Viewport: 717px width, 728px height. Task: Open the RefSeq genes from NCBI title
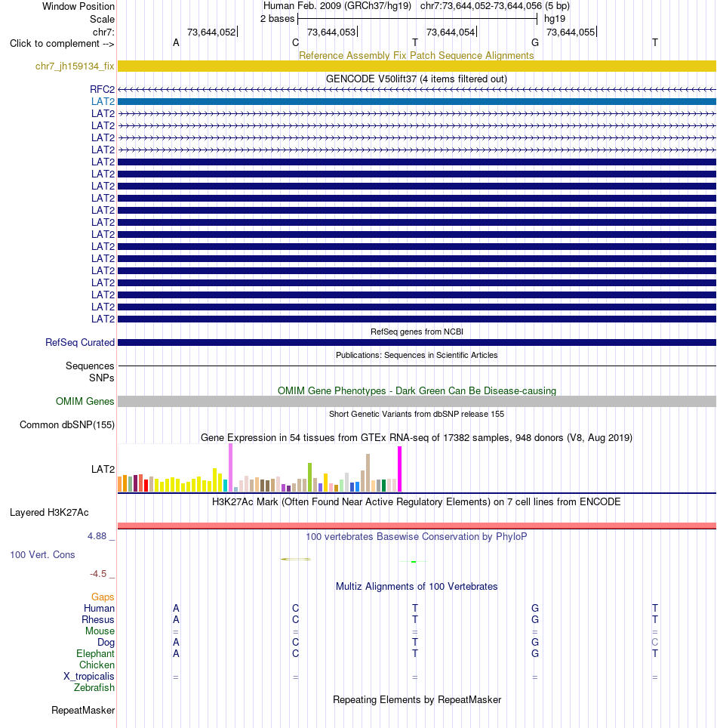tap(417, 332)
